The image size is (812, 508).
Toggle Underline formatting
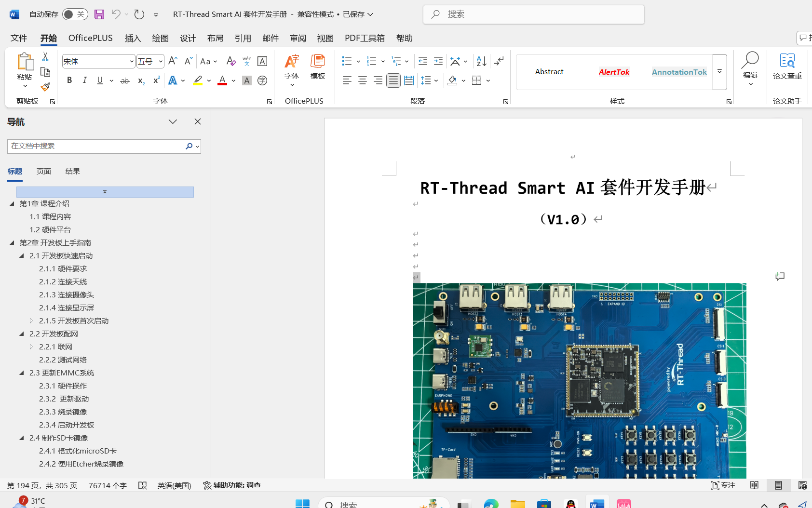(100, 80)
